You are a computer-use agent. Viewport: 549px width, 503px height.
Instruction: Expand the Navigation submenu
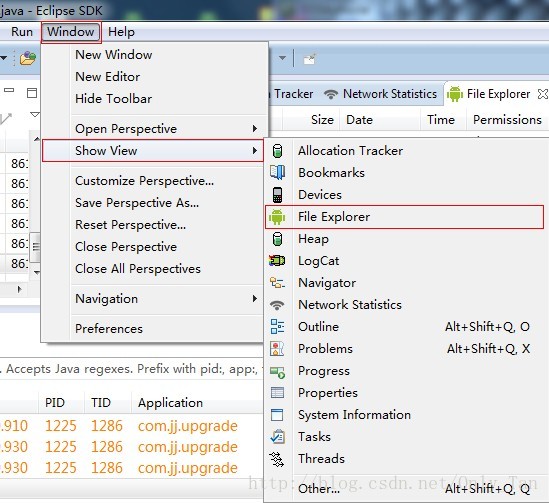152,299
